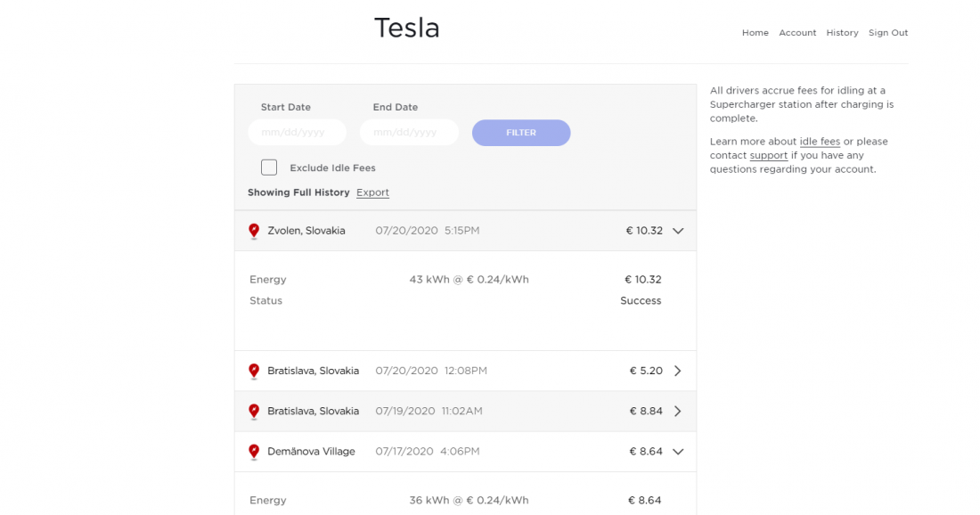Image resolution: width=980 pixels, height=515 pixels.
Task: Click the Demänova Village location name
Action: [x=311, y=451]
